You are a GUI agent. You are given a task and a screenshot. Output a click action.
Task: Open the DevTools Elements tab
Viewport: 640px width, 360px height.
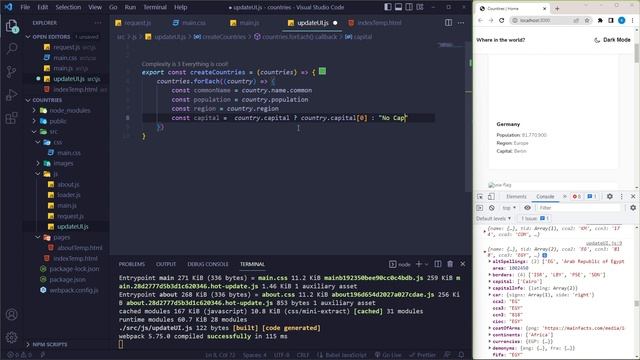516,196
